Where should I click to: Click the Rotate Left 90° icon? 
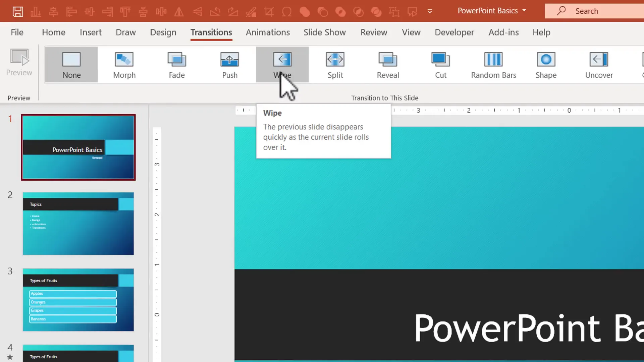[x=215, y=12]
